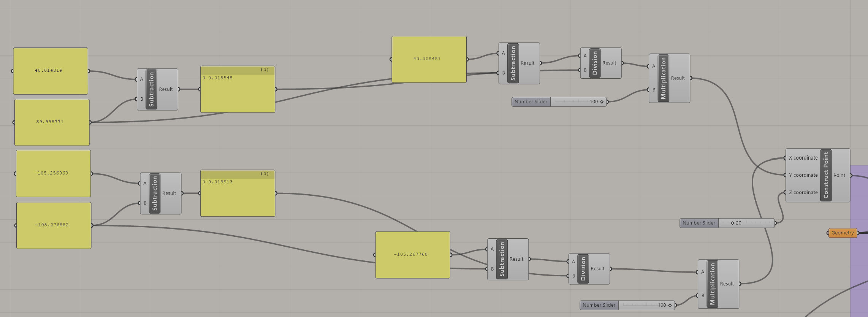Select the panel showing 39.998771
Viewport: 868px width, 317px height.
52,122
